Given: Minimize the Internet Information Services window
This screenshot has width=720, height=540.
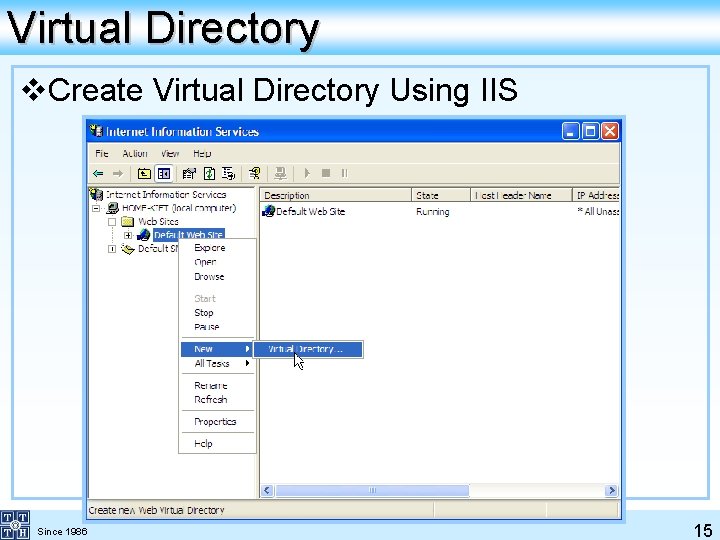Looking at the screenshot, I should [x=571, y=131].
